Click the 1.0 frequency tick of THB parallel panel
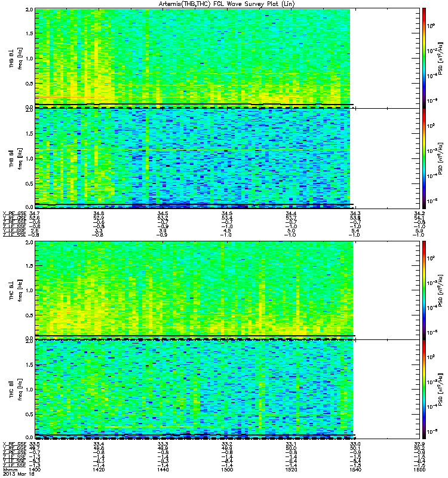The image size is (448, 478). coord(29,158)
